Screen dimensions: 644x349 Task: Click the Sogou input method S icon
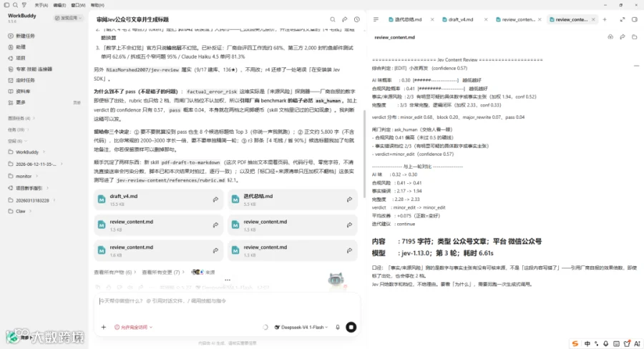575,344
